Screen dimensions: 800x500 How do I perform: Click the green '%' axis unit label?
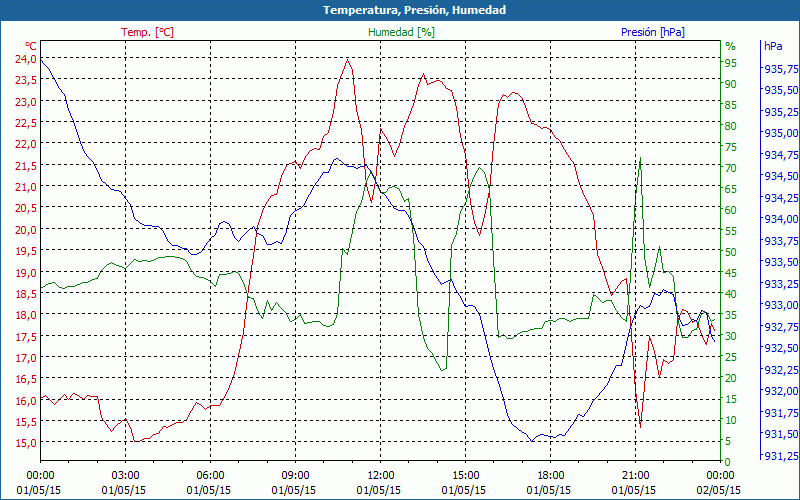pyautogui.click(x=731, y=46)
